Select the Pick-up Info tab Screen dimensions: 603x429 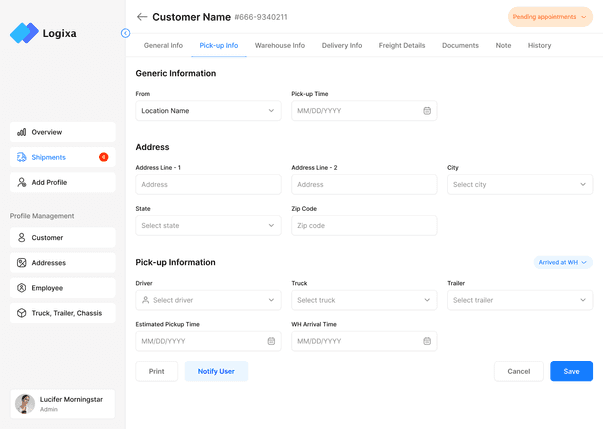coord(218,45)
